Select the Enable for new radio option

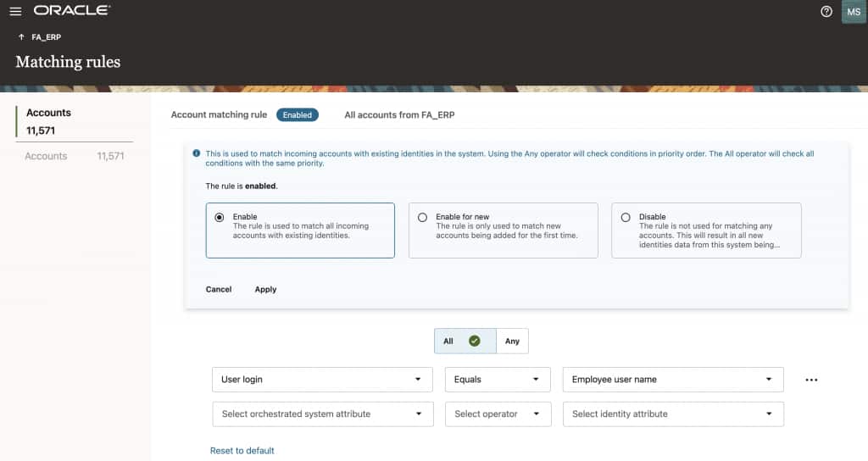(422, 218)
